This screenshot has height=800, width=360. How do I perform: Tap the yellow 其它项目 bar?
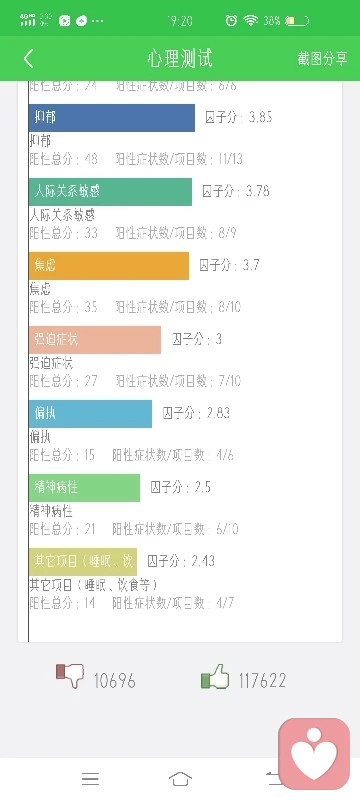click(x=83, y=562)
